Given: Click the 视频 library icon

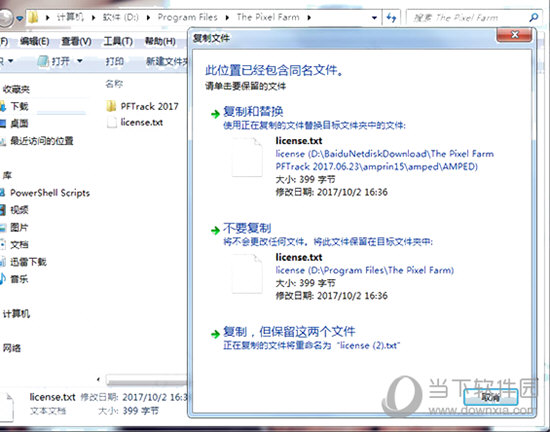Looking at the screenshot, I should coord(3,210).
